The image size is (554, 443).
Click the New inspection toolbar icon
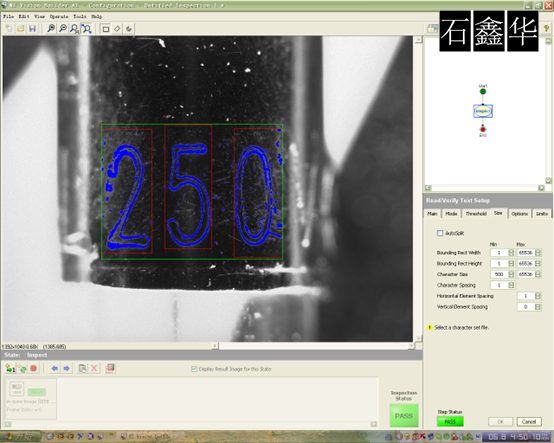coord(9,28)
